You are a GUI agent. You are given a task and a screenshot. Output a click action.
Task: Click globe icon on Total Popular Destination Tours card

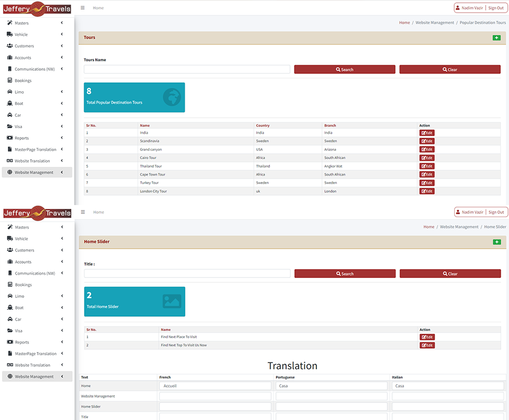(x=172, y=98)
